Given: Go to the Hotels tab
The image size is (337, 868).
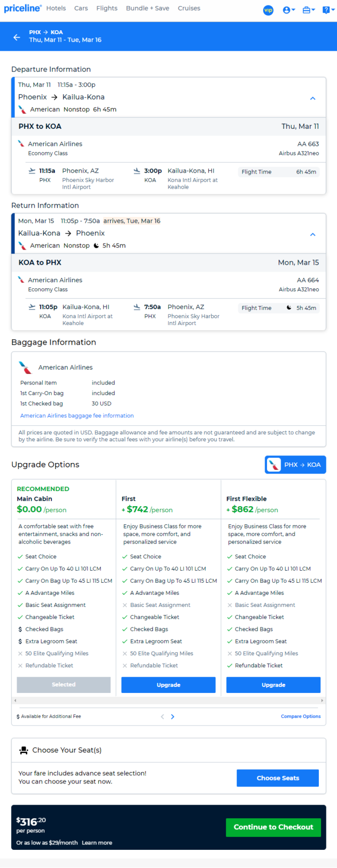Looking at the screenshot, I should click(x=56, y=9).
